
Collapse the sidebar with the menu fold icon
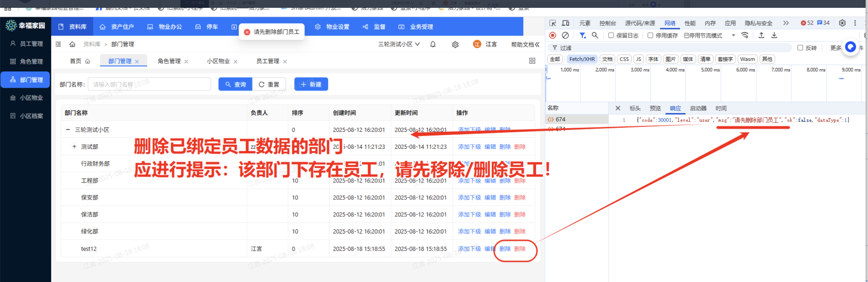coord(58,44)
